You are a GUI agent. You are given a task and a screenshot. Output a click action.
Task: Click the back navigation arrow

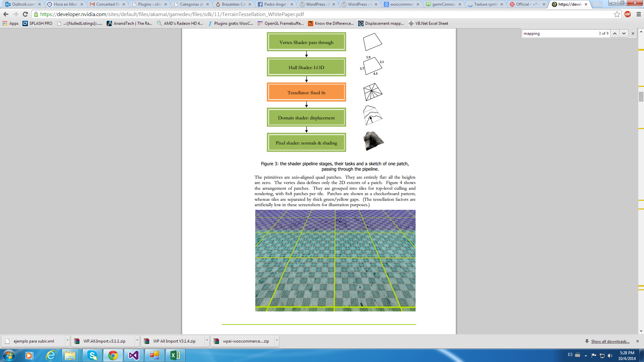pos(6,14)
